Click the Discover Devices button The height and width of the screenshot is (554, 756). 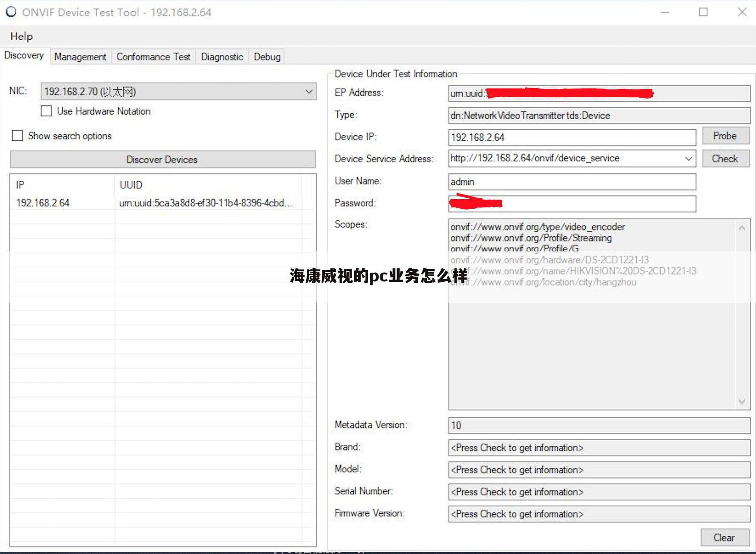point(162,159)
